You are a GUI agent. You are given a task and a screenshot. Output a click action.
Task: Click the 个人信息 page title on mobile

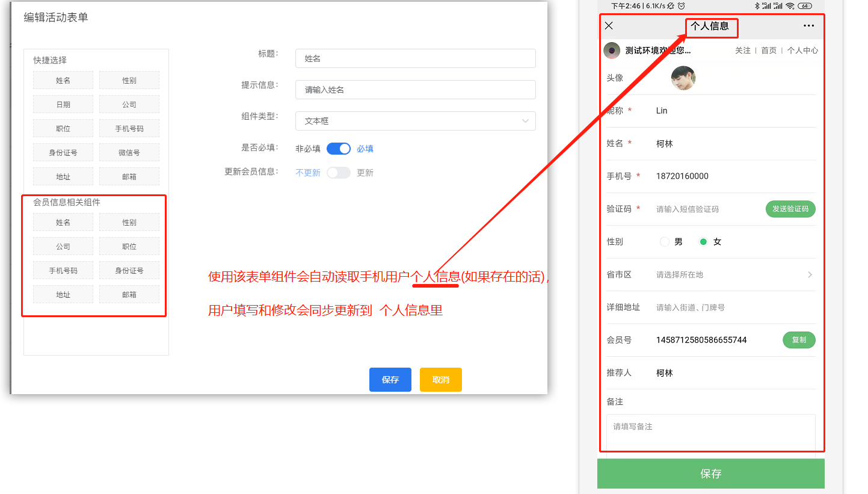[x=710, y=26]
